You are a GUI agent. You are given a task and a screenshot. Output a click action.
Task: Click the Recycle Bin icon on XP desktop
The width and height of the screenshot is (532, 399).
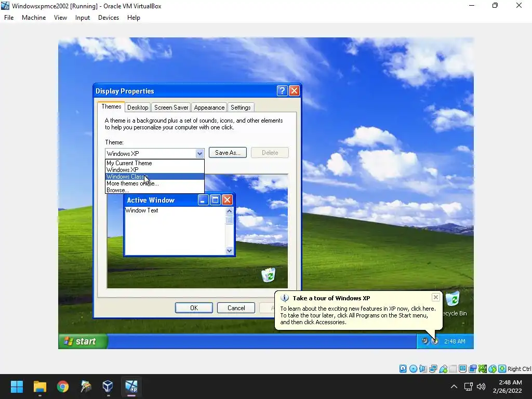pos(453,300)
